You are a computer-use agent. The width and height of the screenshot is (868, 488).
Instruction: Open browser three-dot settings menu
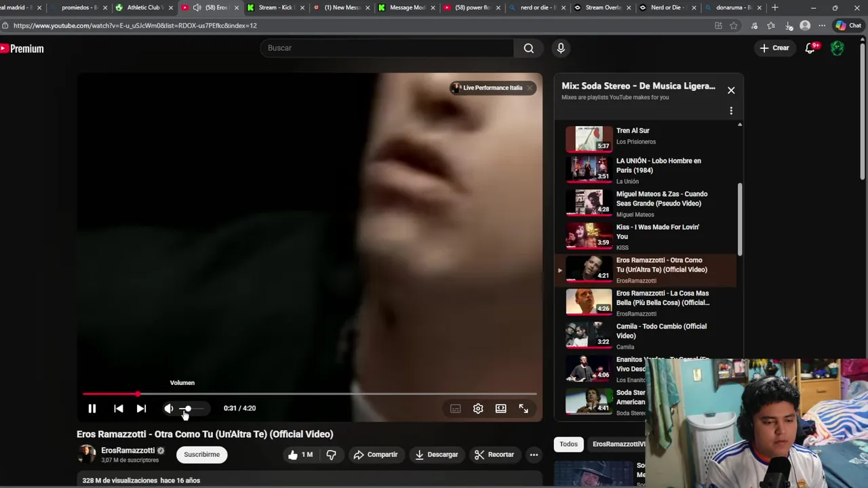pos(821,26)
